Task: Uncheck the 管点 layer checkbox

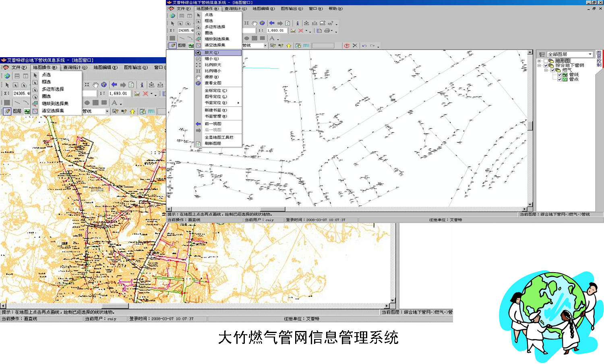Action: click(x=559, y=79)
